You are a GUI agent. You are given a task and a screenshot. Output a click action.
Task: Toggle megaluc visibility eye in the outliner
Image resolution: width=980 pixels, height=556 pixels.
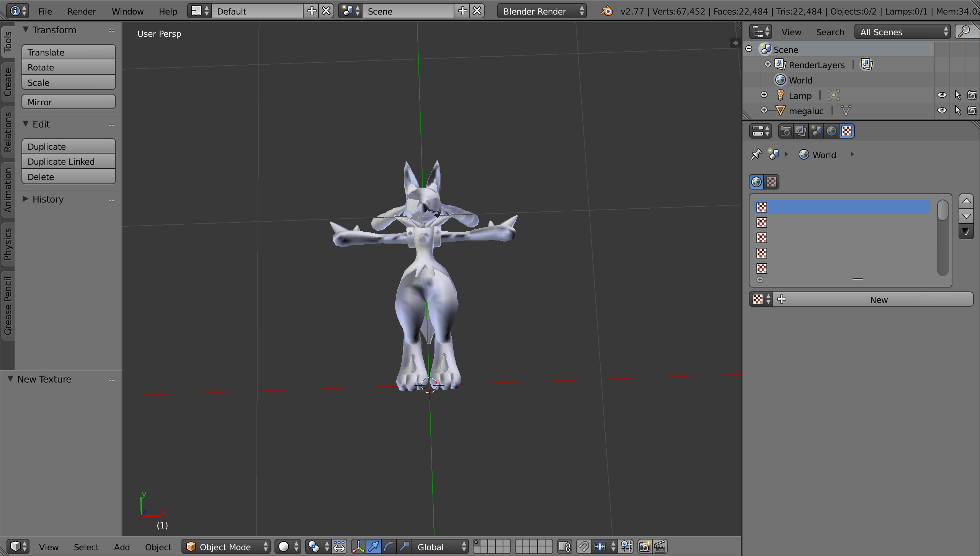coord(942,111)
